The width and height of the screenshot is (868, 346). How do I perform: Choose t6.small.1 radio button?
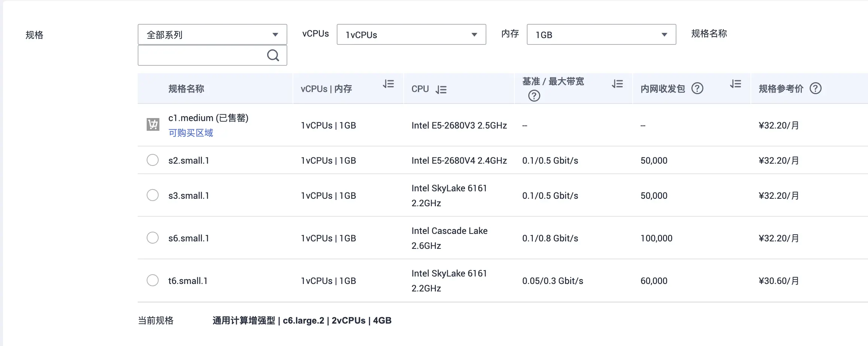click(x=153, y=281)
